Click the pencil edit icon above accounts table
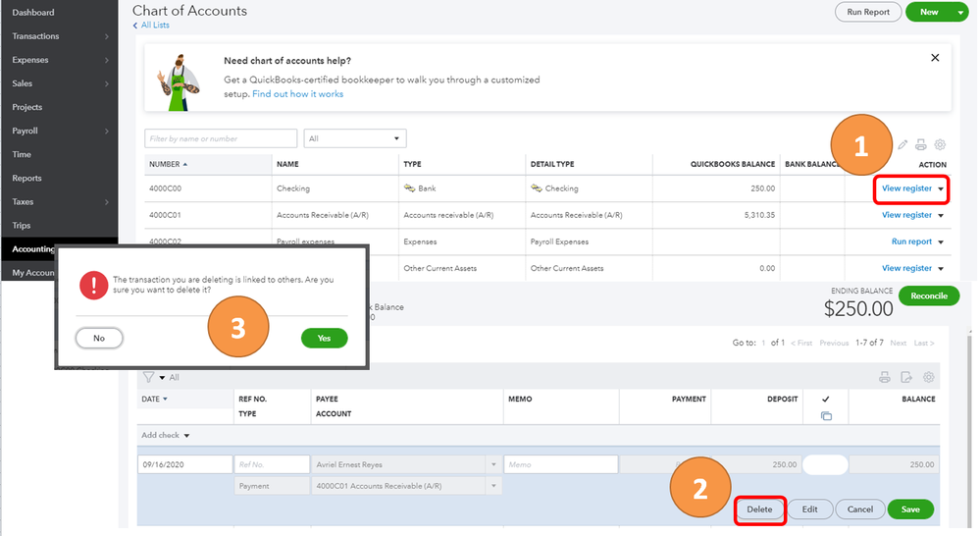980x536 pixels. pos(903,145)
